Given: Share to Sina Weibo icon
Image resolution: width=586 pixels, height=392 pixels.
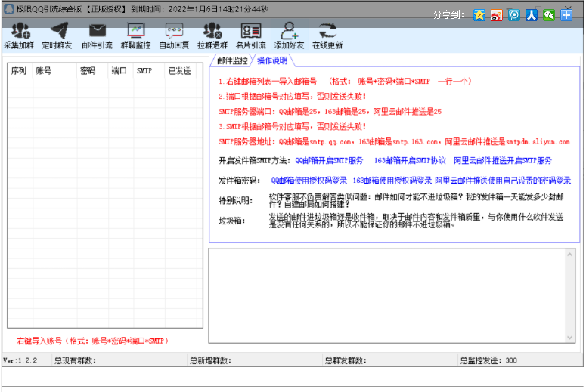Looking at the screenshot, I should point(497,15).
